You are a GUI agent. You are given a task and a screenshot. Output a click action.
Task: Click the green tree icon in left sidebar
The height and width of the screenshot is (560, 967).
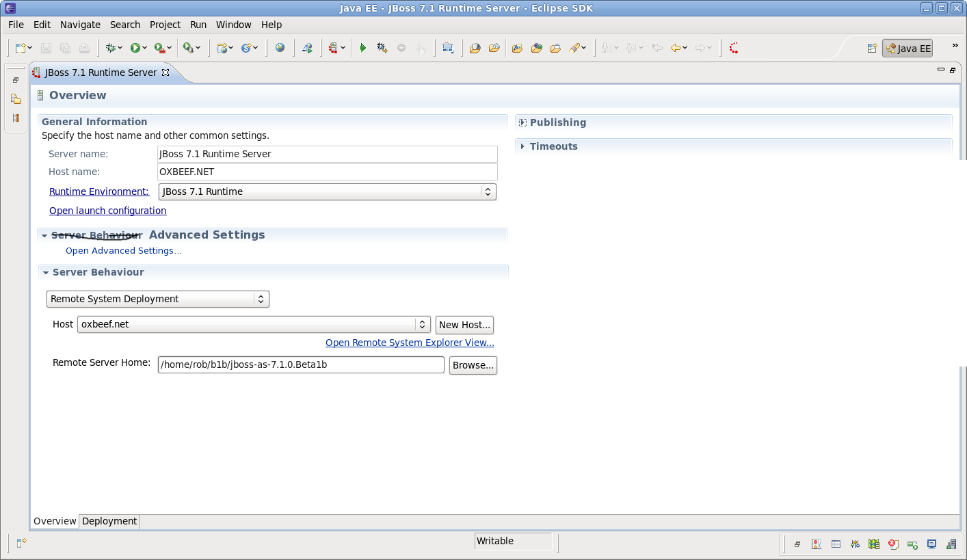tap(16, 118)
